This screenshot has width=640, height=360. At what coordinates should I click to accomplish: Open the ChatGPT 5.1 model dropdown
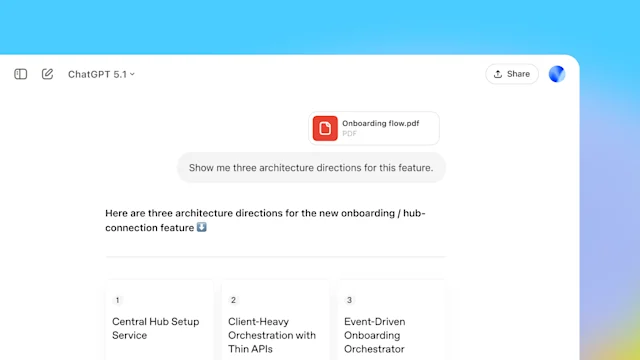(x=101, y=74)
